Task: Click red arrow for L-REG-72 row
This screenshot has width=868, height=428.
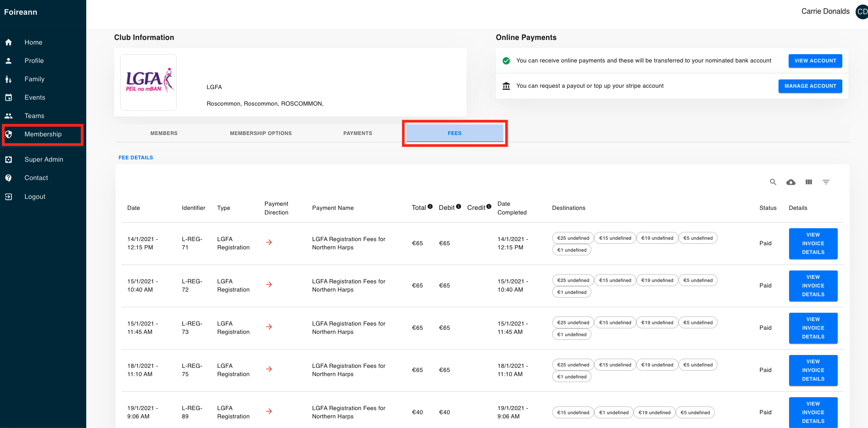Action: (269, 285)
